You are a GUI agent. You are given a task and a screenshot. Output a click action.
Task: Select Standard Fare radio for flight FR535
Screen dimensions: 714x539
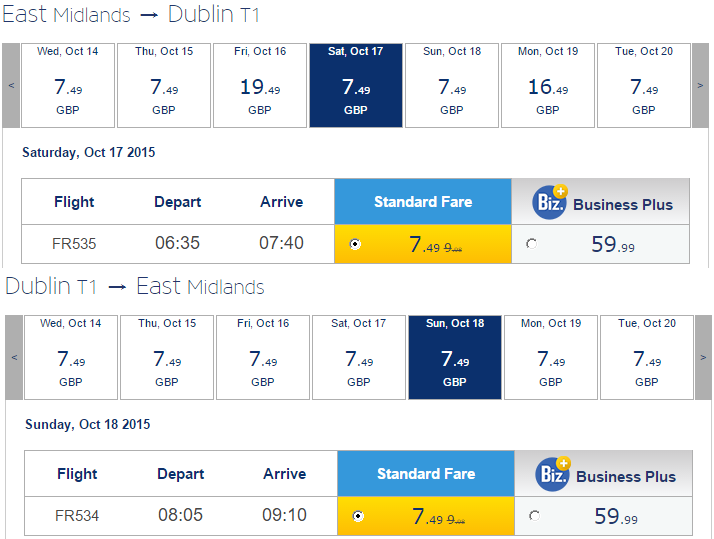355,244
